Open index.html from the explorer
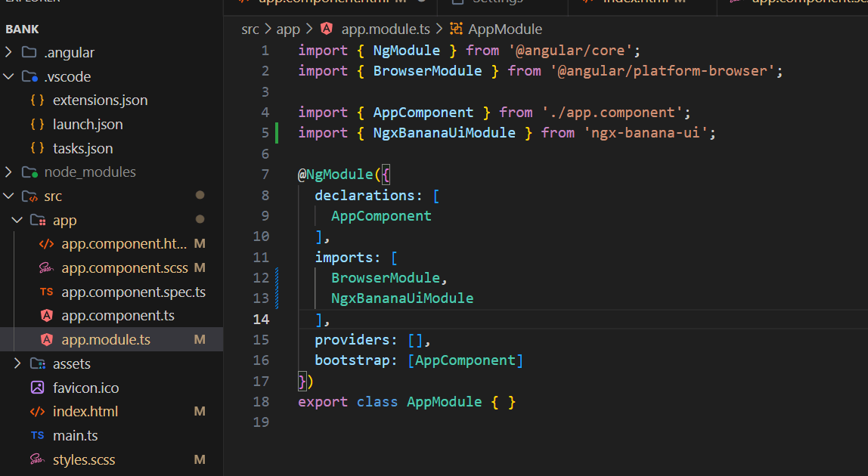This screenshot has height=476, width=868. pos(85,411)
